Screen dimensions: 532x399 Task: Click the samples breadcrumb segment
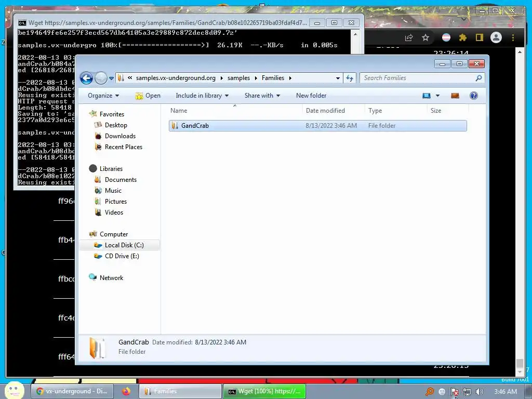(238, 78)
